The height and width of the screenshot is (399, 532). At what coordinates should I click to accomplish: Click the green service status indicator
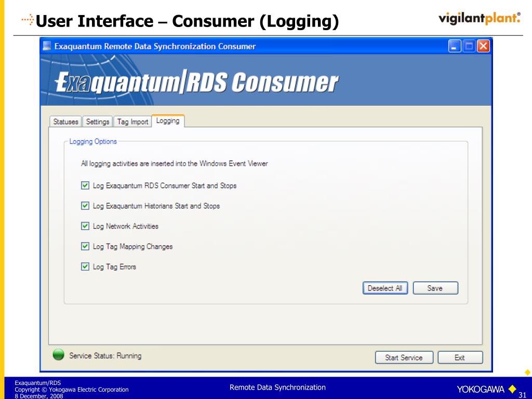[59, 355]
